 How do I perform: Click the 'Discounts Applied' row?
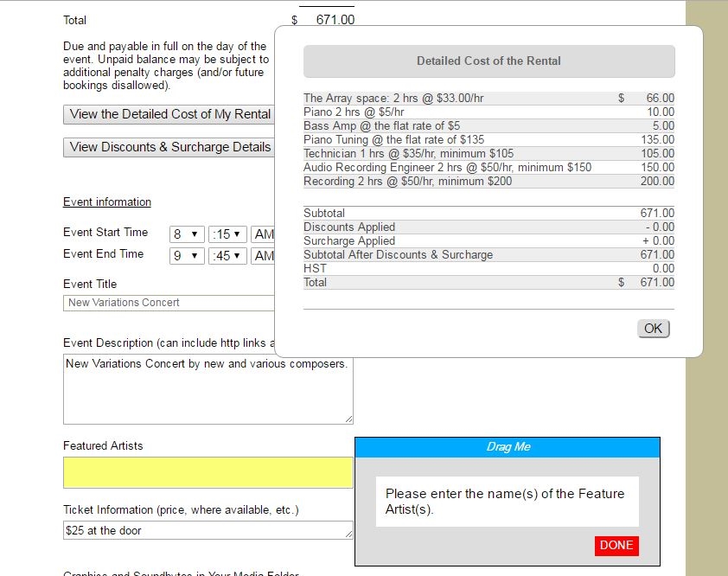[x=489, y=227]
